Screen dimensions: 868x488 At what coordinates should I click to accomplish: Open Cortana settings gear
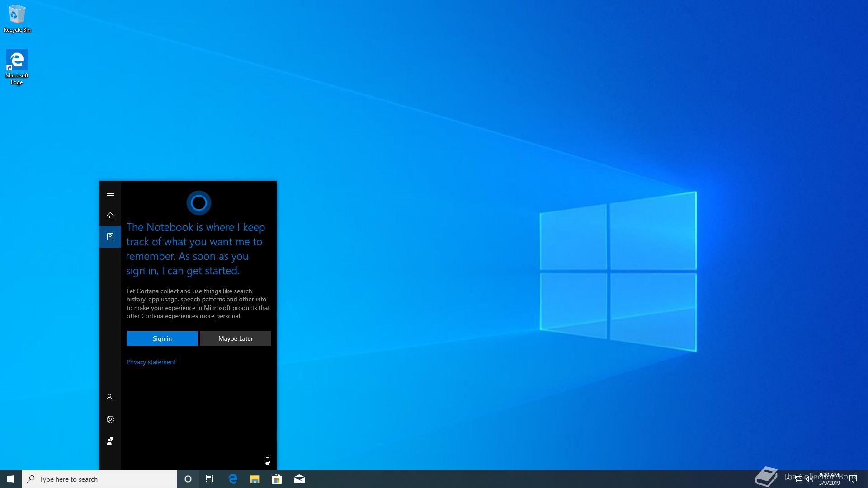[110, 419]
